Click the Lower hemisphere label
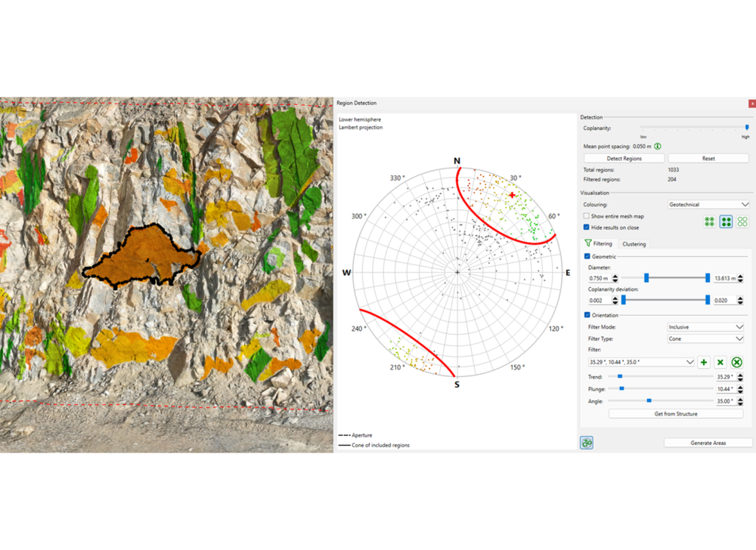Image resolution: width=756 pixels, height=550 pixels. [360, 119]
